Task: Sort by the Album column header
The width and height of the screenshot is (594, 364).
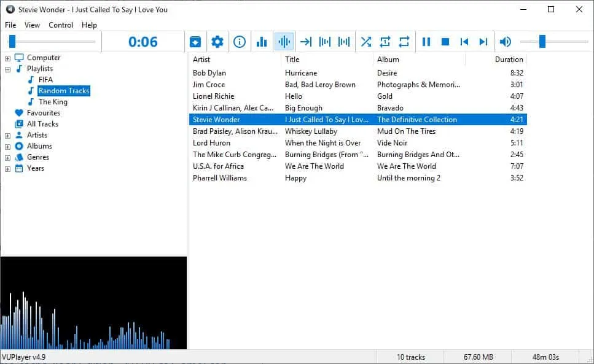Action: [x=419, y=60]
